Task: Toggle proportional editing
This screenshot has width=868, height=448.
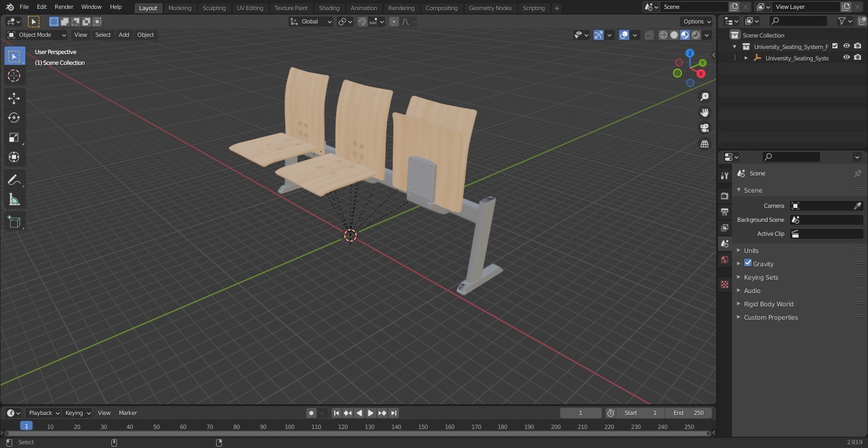Action: point(394,22)
